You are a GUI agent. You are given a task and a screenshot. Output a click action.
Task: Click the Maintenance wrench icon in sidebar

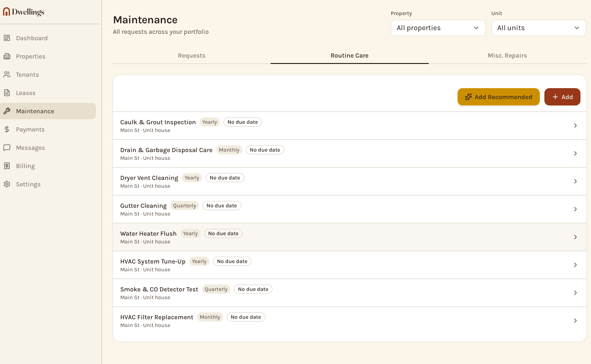[x=7, y=111]
